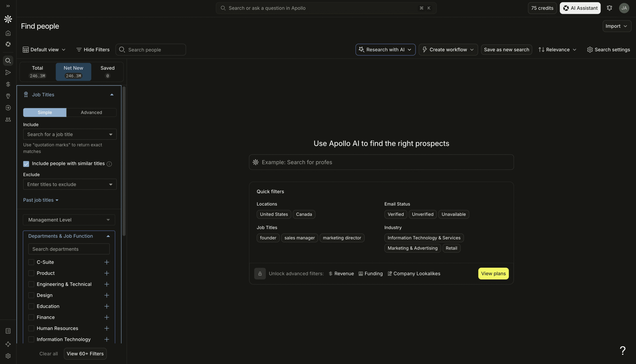Focus the Search departments field
This screenshot has height=364, width=636.
69,249
